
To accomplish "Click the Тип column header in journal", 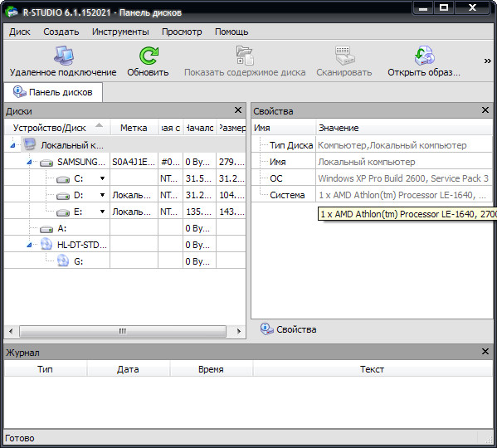I will [x=46, y=369].
